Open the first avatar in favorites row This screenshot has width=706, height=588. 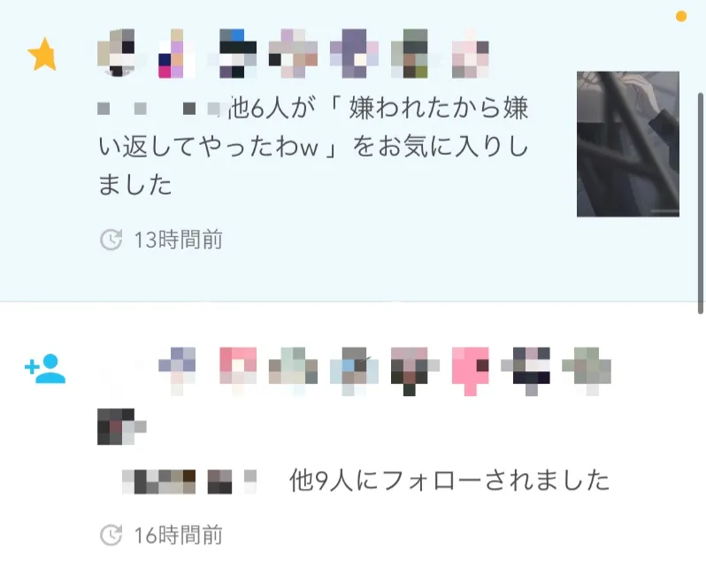(116, 54)
